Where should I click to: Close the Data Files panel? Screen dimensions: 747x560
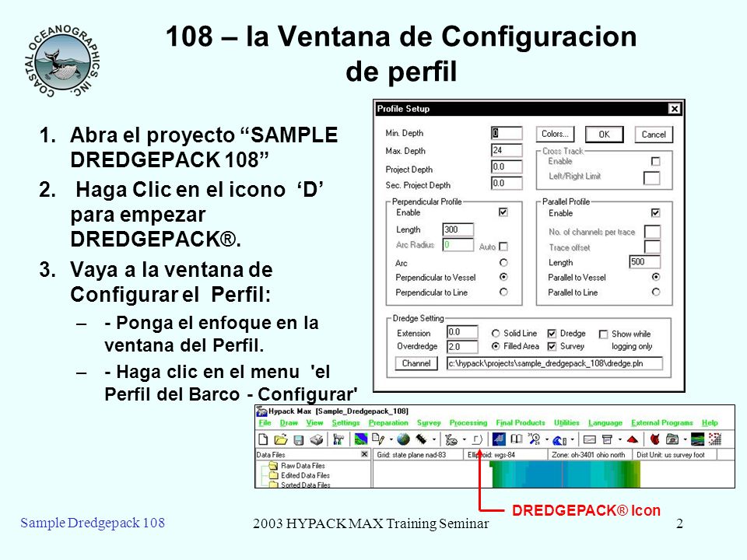pyautogui.click(x=364, y=454)
